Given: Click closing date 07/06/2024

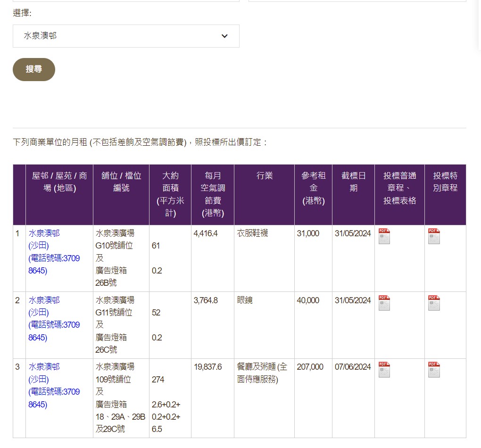Looking at the screenshot, I should (353, 367).
